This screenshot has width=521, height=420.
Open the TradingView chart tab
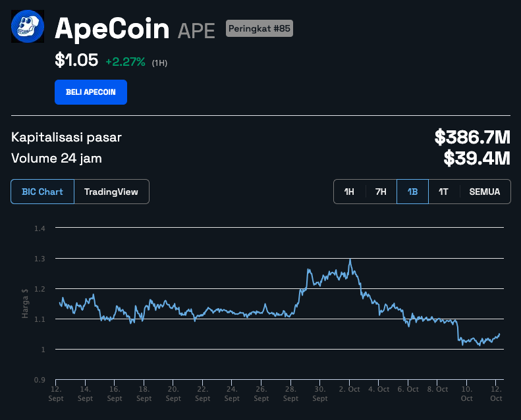coord(111,192)
